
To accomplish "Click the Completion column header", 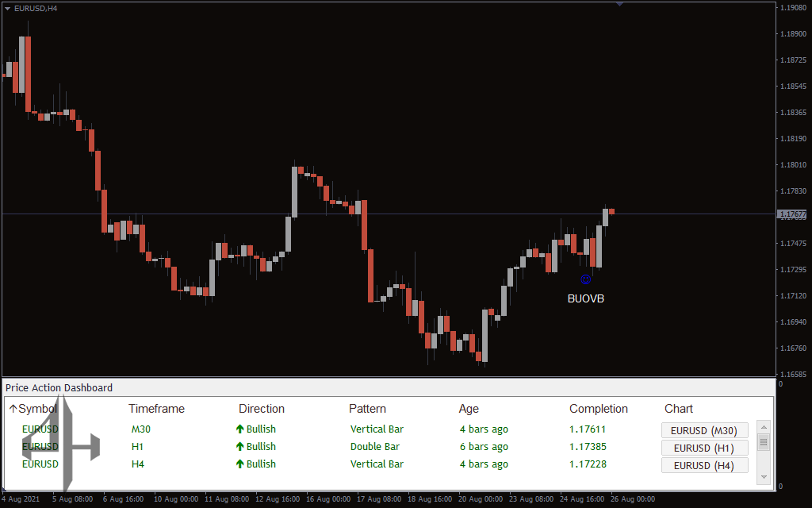I will [x=598, y=409].
